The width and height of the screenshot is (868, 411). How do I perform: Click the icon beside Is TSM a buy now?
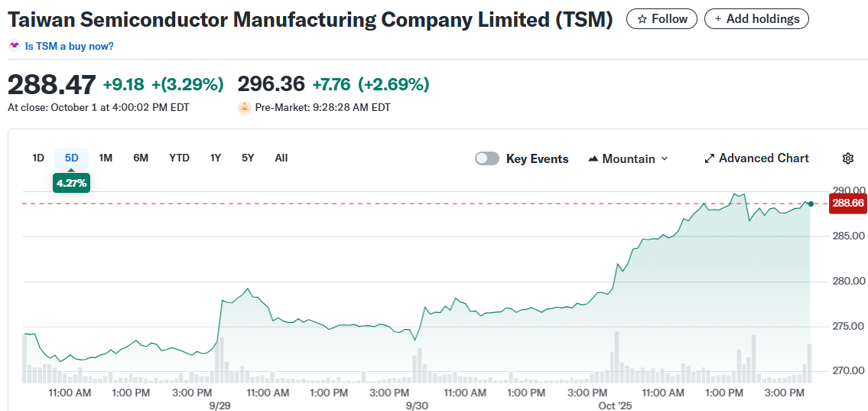[x=14, y=46]
